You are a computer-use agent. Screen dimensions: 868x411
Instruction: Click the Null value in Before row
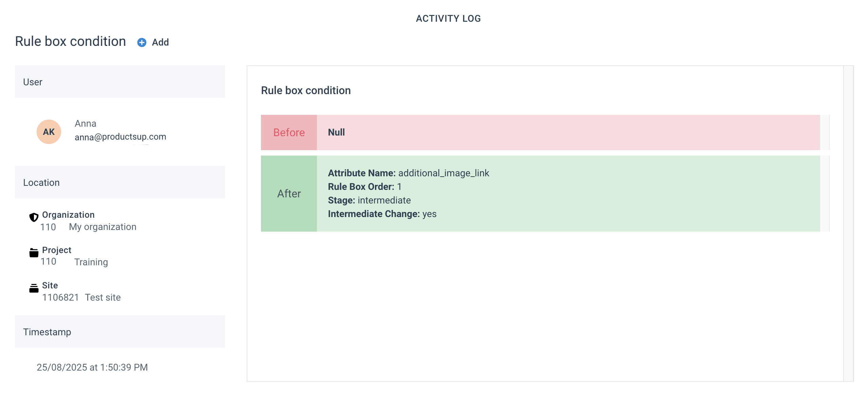[336, 132]
